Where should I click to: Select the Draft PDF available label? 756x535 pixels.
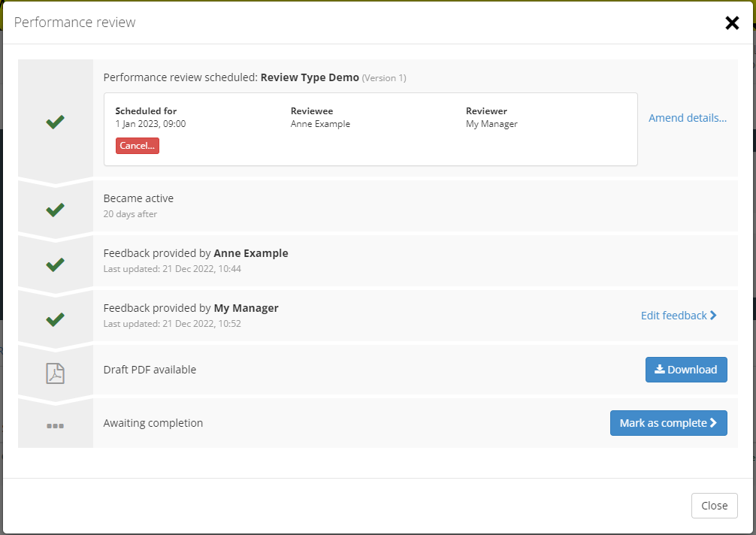150,370
